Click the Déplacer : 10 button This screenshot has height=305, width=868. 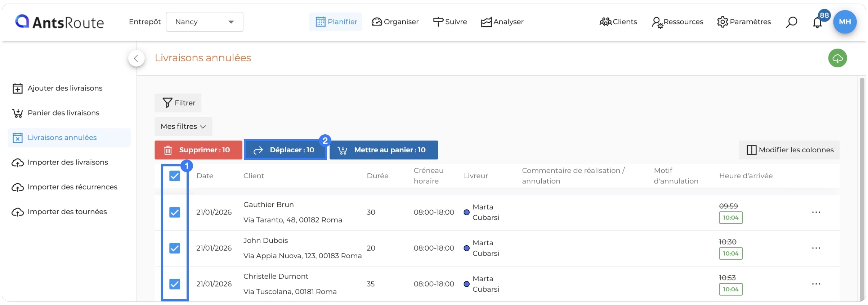point(285,150)
